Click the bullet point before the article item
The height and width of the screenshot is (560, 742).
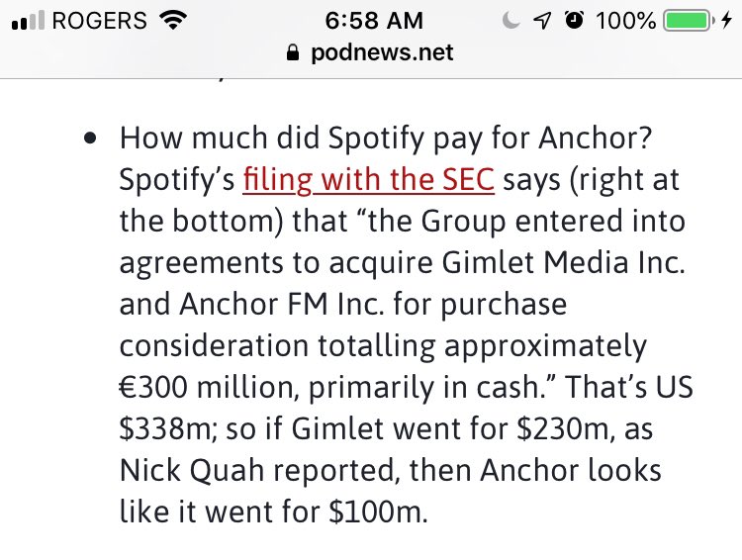(x=91, y=140)
